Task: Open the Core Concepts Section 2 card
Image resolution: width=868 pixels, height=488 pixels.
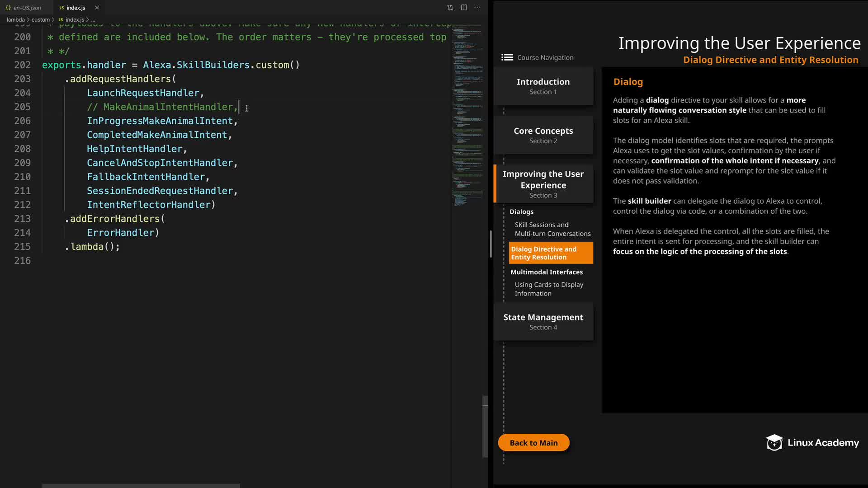Action: coord(543,135)
